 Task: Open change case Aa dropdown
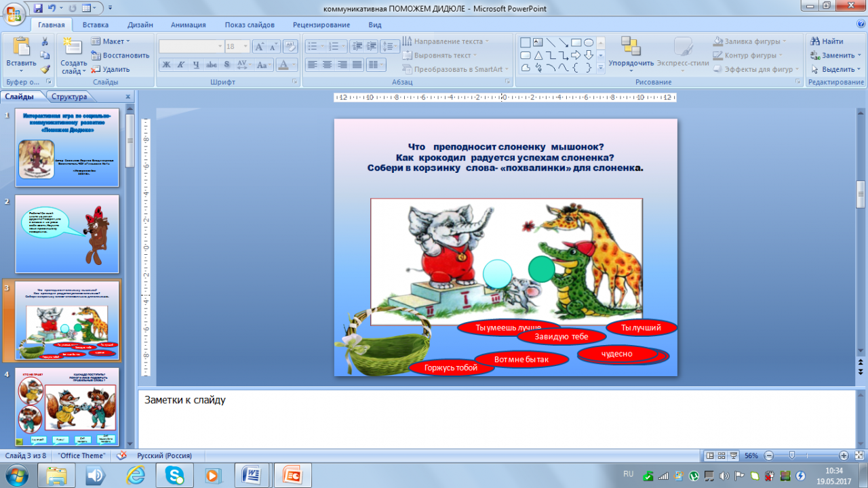(x=265, y=65)
